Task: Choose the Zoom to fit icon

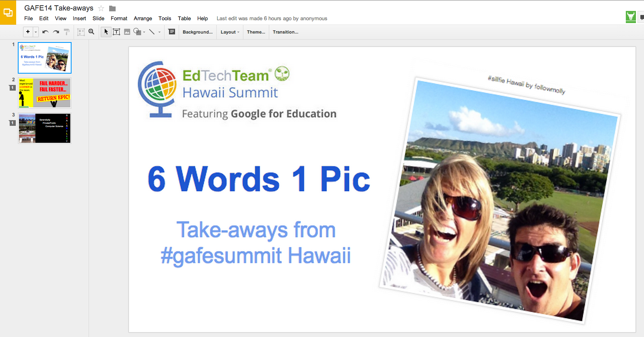Action: tap(81, 32)
